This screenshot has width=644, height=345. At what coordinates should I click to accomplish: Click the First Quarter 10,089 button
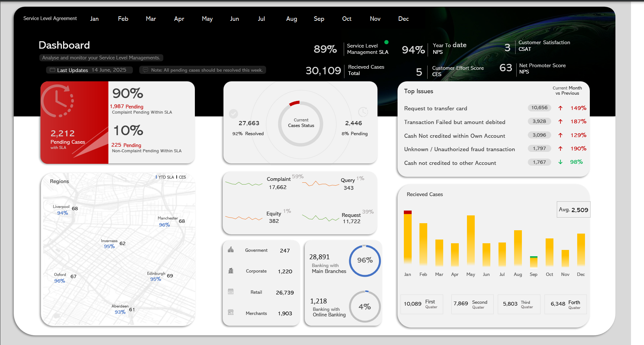pos(422,304)
